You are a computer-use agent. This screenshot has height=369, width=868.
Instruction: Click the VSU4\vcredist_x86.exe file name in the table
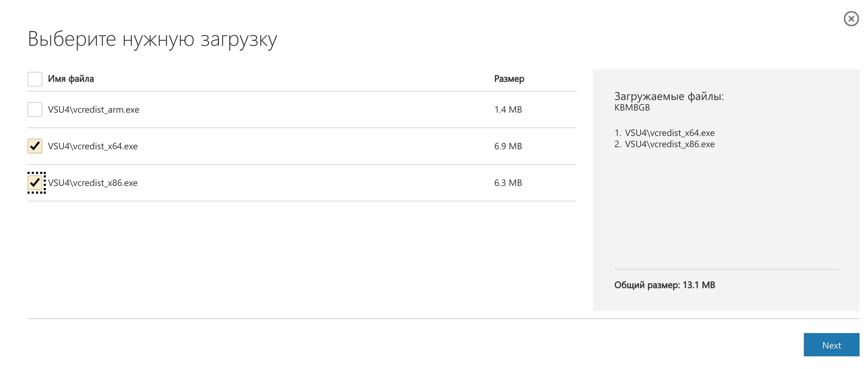[93, 183]
